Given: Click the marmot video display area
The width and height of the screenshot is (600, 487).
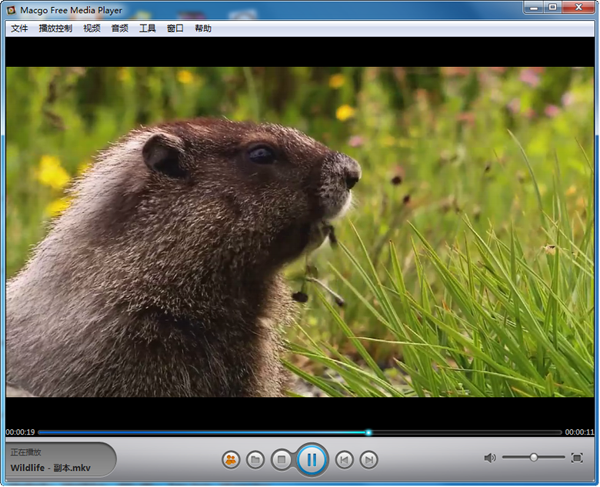Looking at the screenshot, I should tap(298, 231).
